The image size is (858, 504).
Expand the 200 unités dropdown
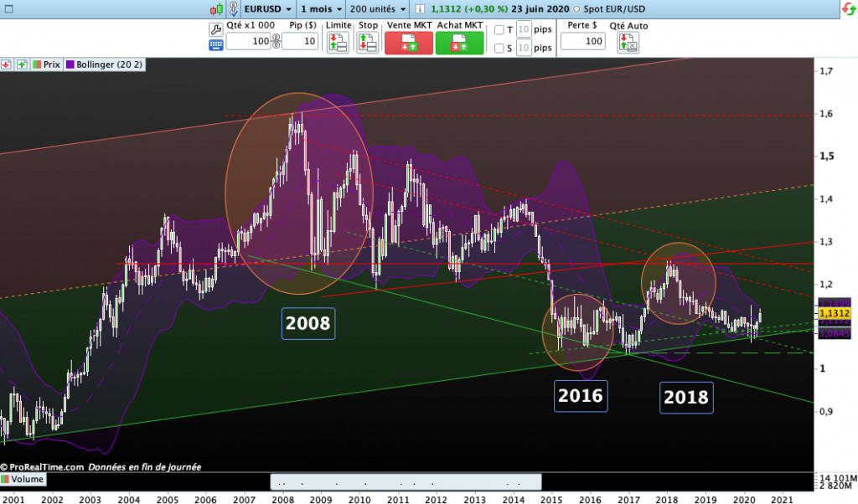[379, 8]
